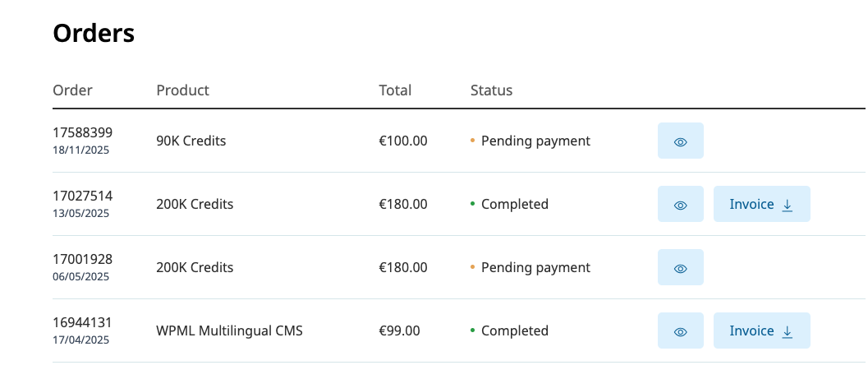
Task: Click Completed status of order 16944131
Action: tap(514, 331)
